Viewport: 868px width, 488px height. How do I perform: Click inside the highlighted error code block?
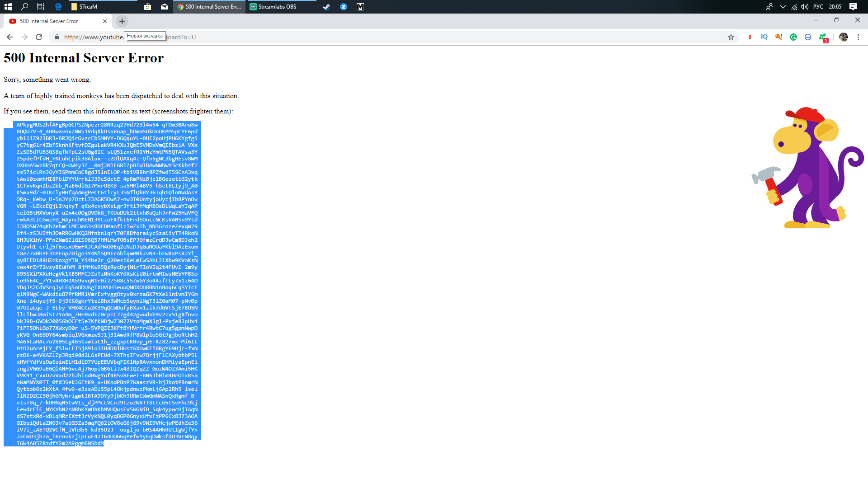(x=107, y=284)
